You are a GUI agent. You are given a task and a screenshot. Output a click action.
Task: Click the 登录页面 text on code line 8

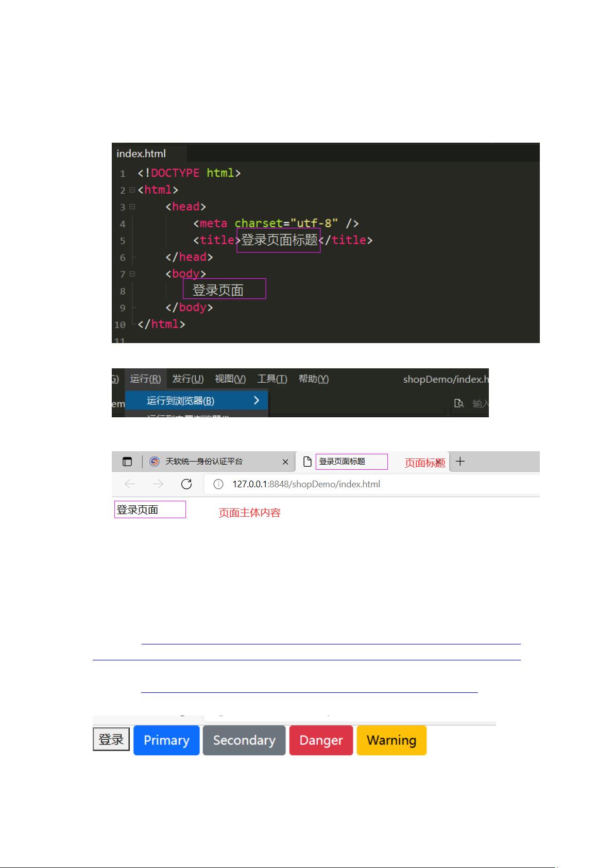[218, 290]
